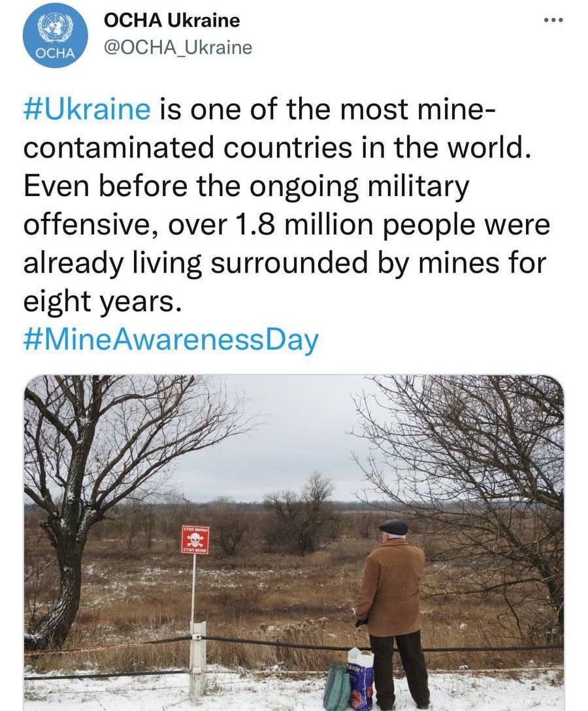
Task: Open the #Ukraine hashtag
Action: [x=88, y=108]
